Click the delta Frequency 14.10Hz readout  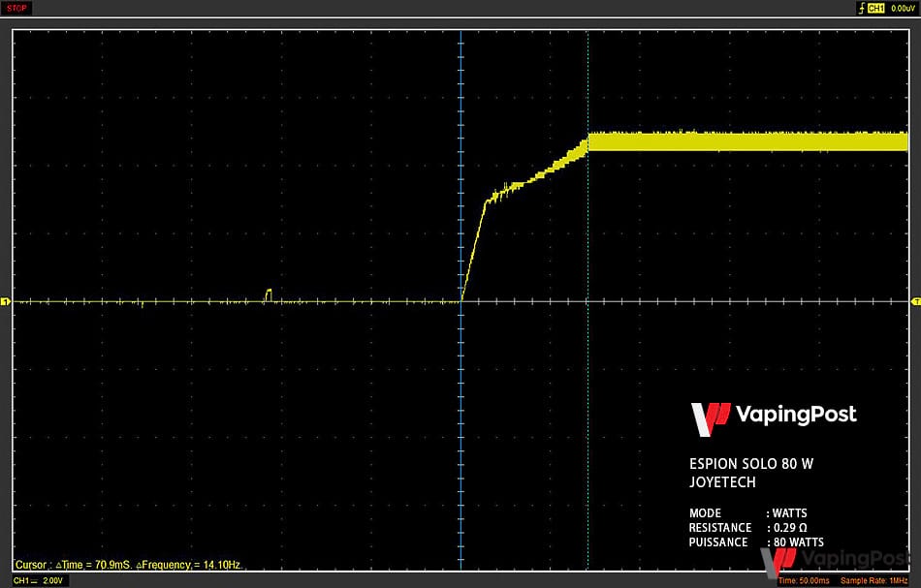click(188, 565)
